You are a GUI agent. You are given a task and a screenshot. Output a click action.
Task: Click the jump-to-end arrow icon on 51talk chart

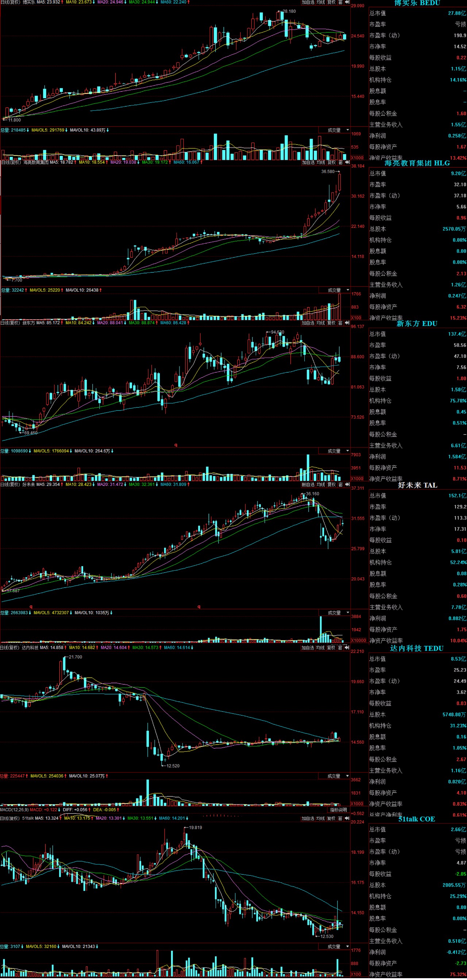[347, 819]
